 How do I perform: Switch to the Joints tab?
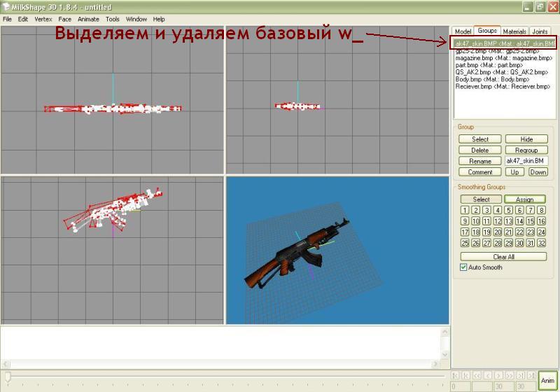click(540, 31)
